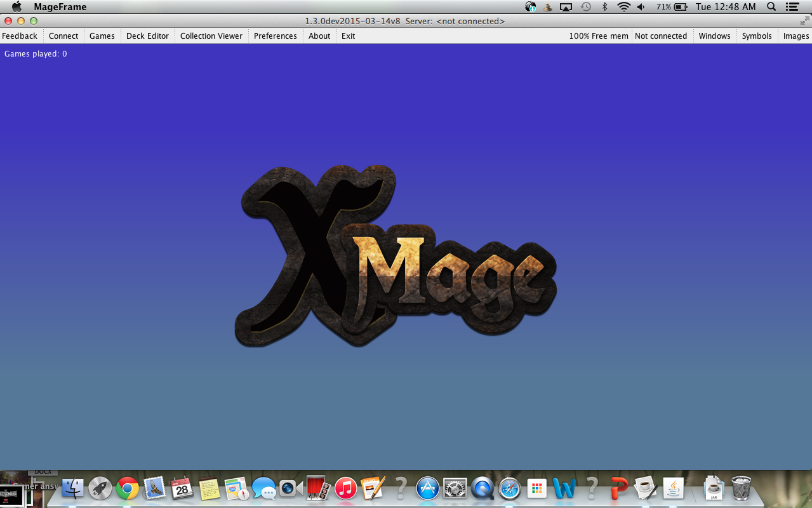Click the Java application icon in the Dock
Screen dimensions: 812x508
tap(674, 488)
